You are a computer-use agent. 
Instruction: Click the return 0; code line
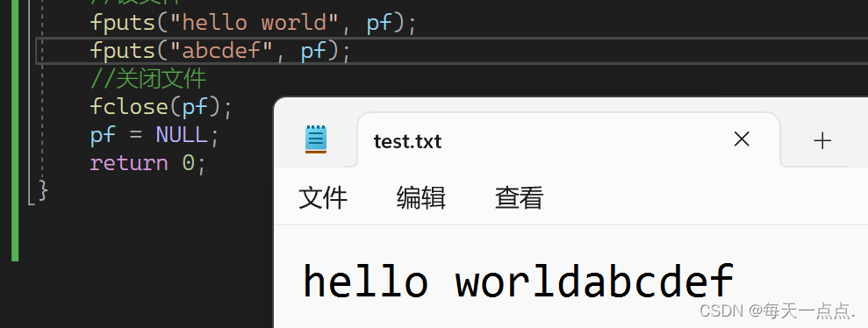click(147, 163)
